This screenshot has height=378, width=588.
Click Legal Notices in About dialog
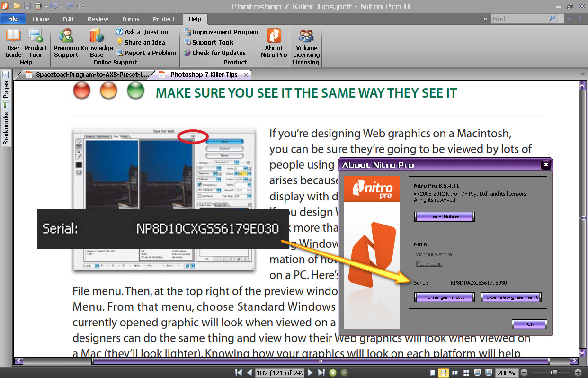(445, 216)
